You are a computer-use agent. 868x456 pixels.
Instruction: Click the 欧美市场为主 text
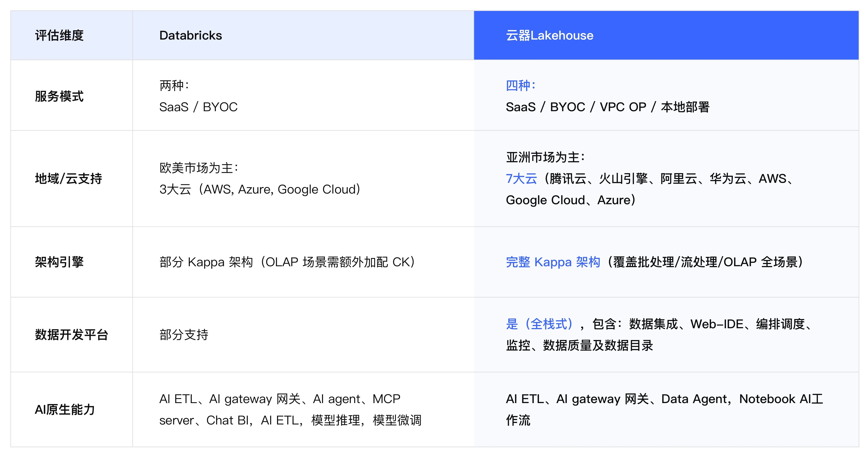[x=199, y=168]
